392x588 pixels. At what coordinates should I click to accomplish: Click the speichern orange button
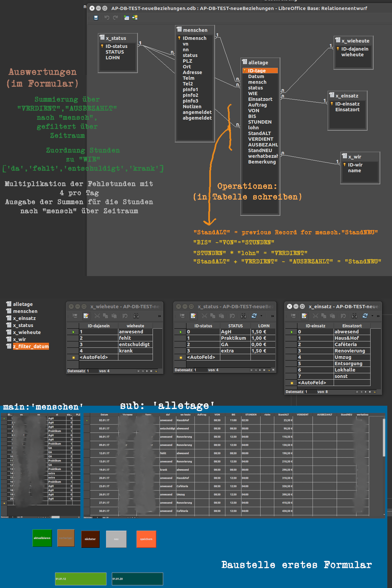[x=146, y=539]
